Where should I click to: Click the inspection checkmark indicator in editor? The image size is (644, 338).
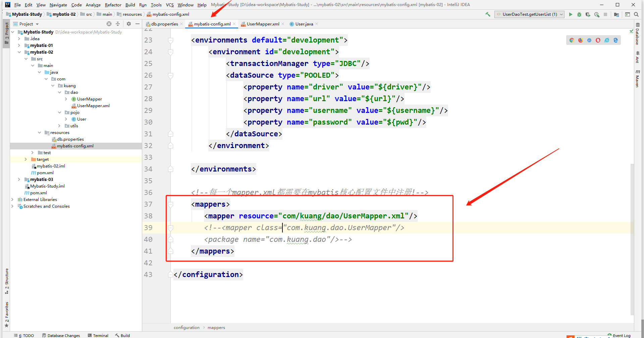pyautogui.click(x=631, y=31)
